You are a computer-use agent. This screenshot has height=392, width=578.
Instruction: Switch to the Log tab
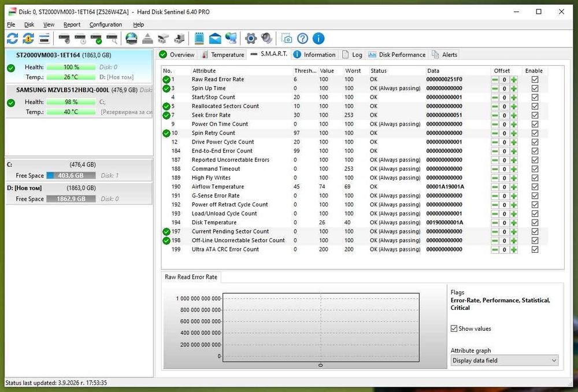(353, 54)
